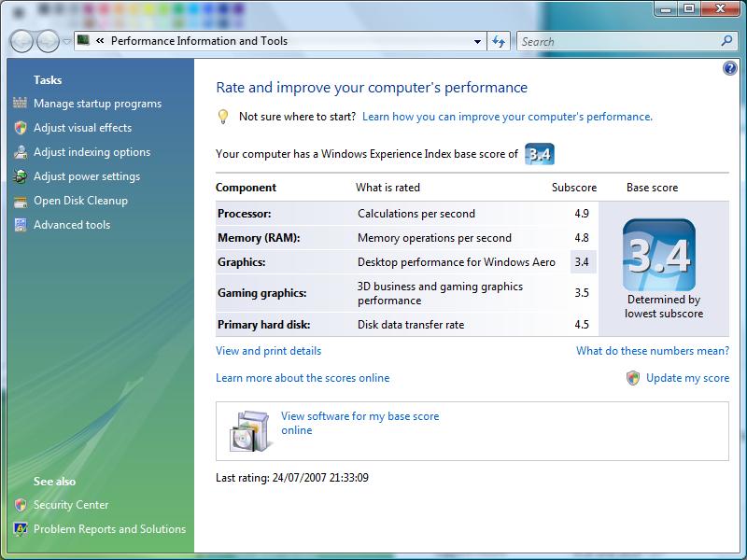This screenshot has height=560, width=747.
Task: Open the recent pages dropdown arrow
Action: (66, 41)
